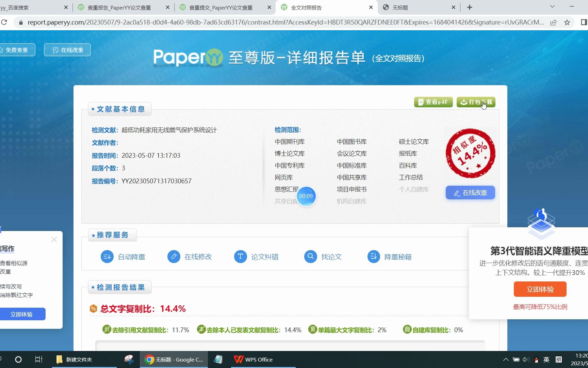The height and width of the screenshot is (368, 588).
Task: Click the 单篇最大文字复制比 icon
Action: point(313,329)
